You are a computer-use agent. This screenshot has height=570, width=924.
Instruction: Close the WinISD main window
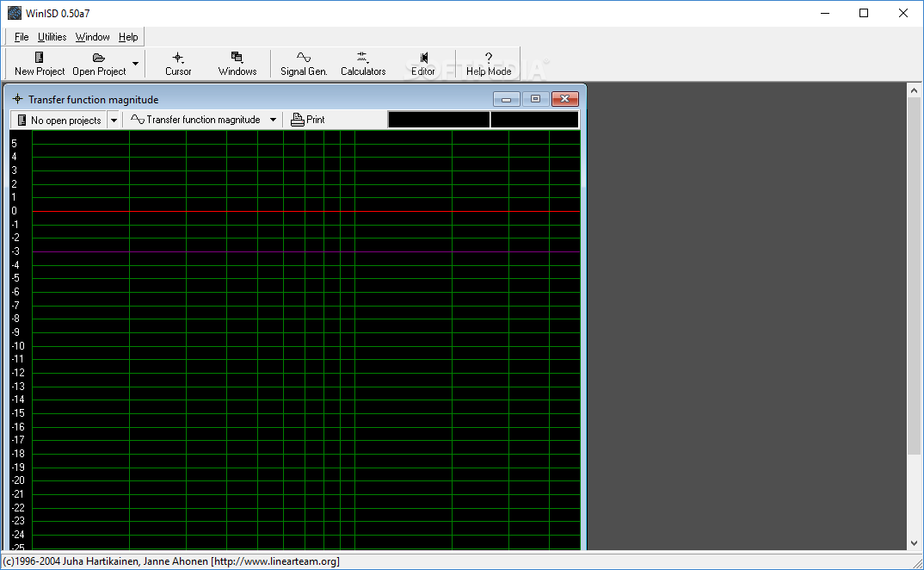pyautogui.click(x=902, y=13)
